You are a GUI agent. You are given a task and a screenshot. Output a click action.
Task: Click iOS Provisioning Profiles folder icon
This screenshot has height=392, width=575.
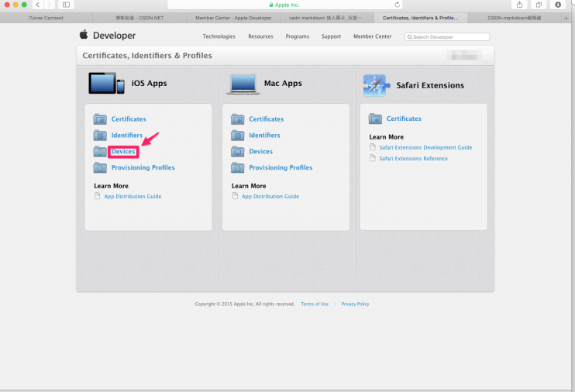point(100,167)
